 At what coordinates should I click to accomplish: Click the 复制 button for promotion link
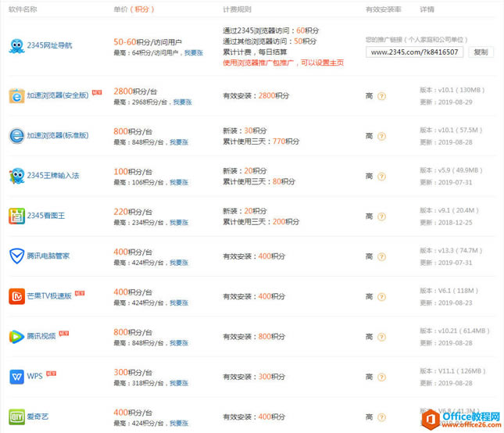481,52
